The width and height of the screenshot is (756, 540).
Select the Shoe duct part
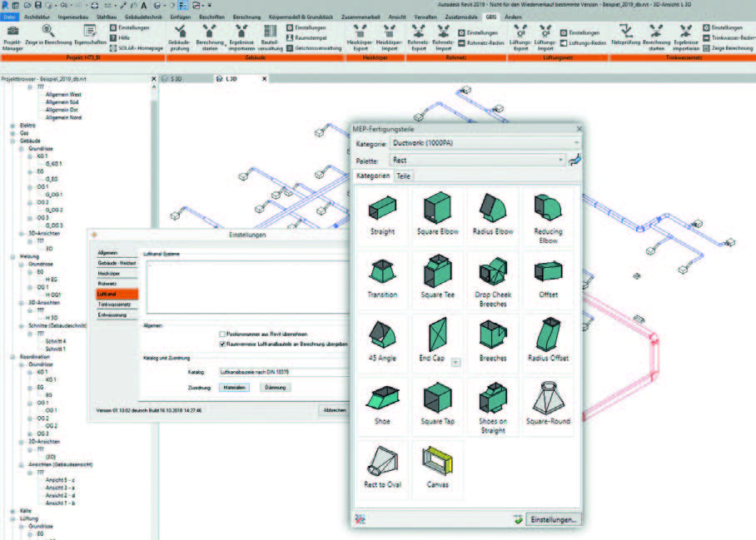(382, 405)
